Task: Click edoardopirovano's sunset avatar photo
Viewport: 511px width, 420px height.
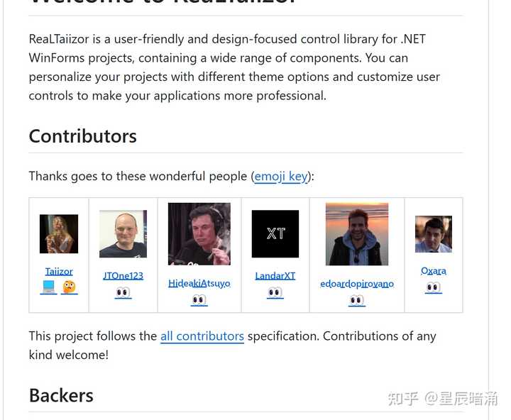Action: tap(357, 234)
